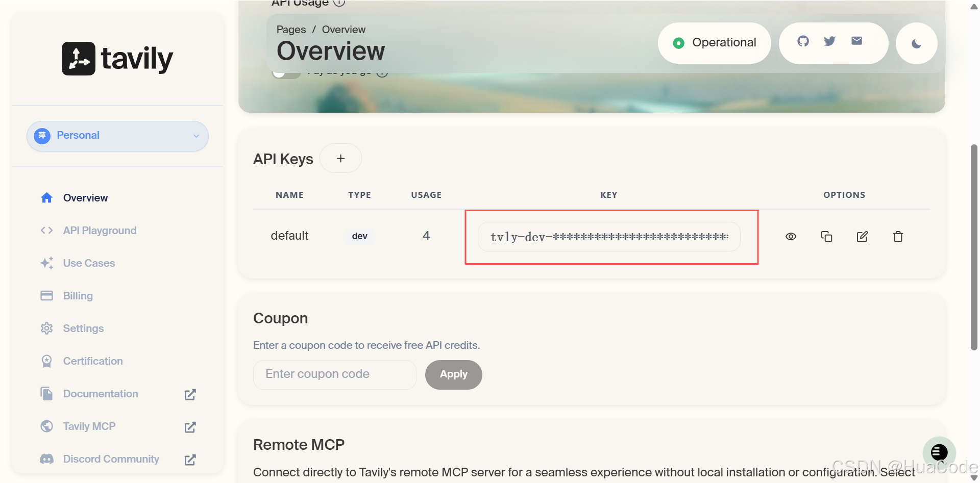Click the Remote MCP heading
The height and width of the screenshot is (483, 980).
point(299,445)
